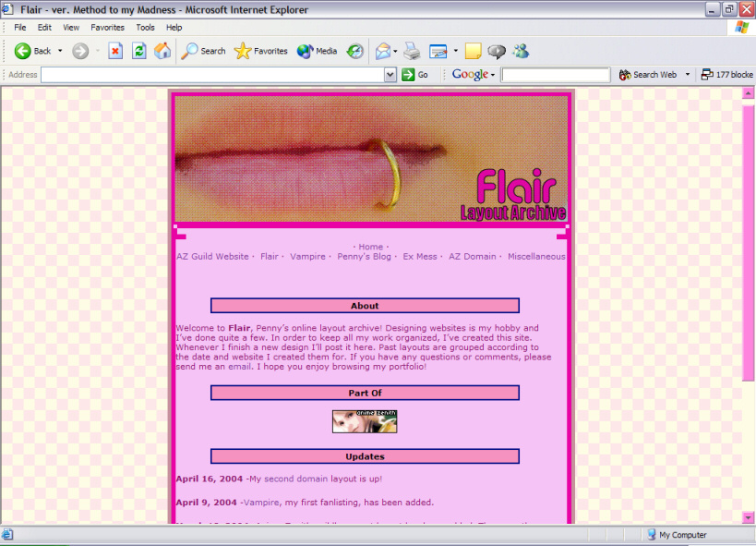This screenshot has height=546, width=756.
Task: Go to the Home page icon
Action: pos(162,51)
